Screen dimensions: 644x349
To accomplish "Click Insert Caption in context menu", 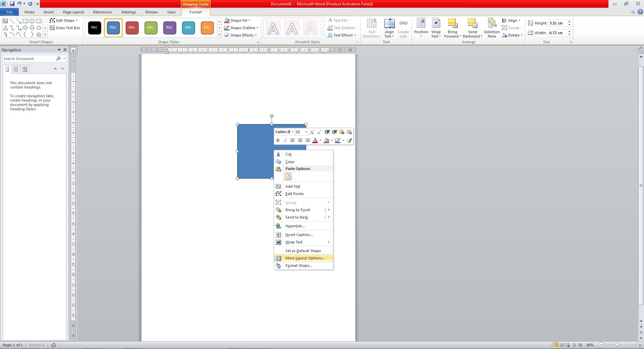I will [x=304, y=235].
